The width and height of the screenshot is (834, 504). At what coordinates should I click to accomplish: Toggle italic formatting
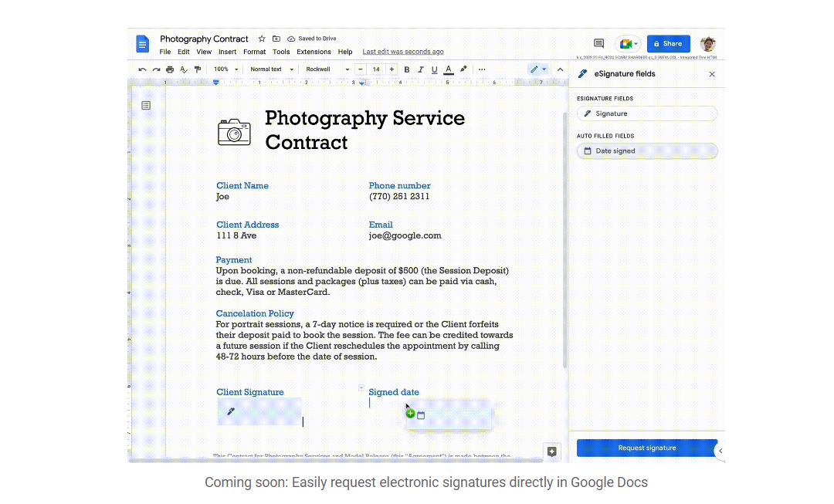[x=421, y=69]
